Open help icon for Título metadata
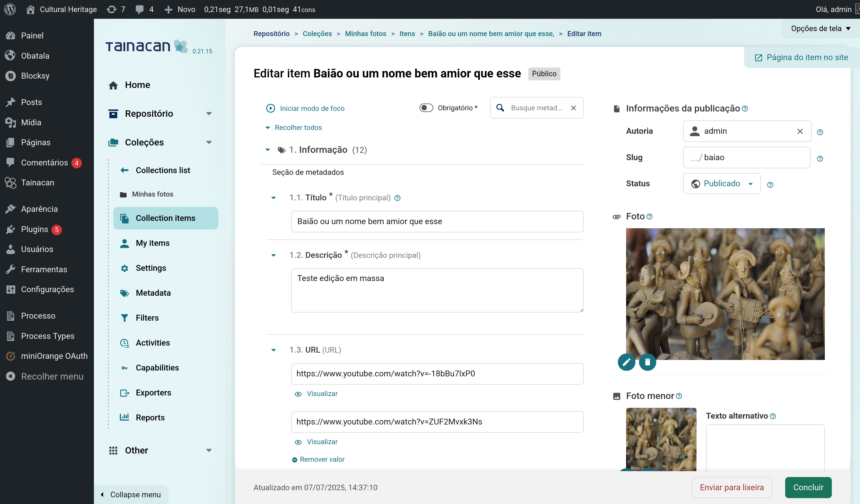This screenshot has width=860, height=504. (397, 198)
